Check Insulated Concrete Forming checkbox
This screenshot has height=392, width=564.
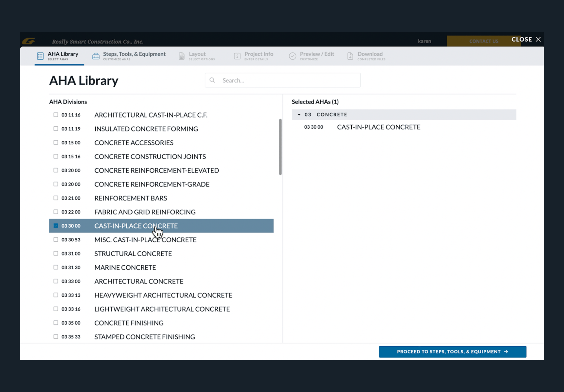(x=56, y=129)
